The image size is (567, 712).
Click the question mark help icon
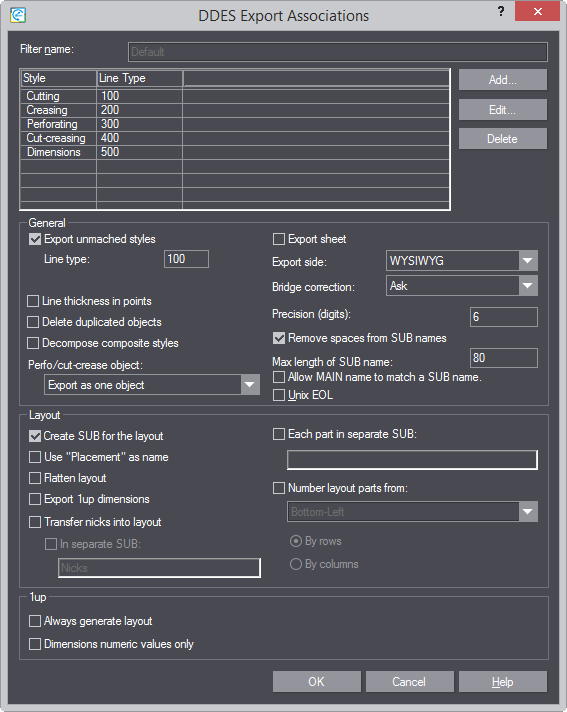pyautogui.click(x=501, y=11)
